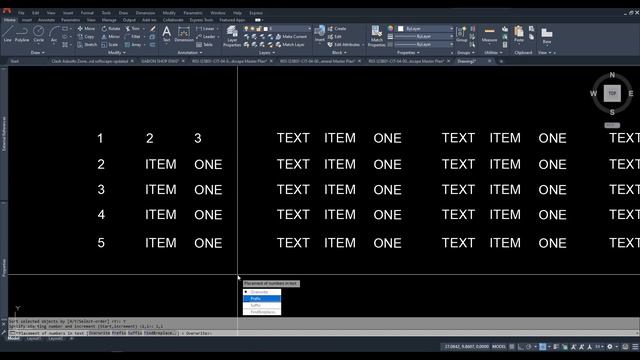Switch to the Drawing2 document tab
Image resolution: width=640 pixels, height=360 pixels.
click(x=467, y=61)
